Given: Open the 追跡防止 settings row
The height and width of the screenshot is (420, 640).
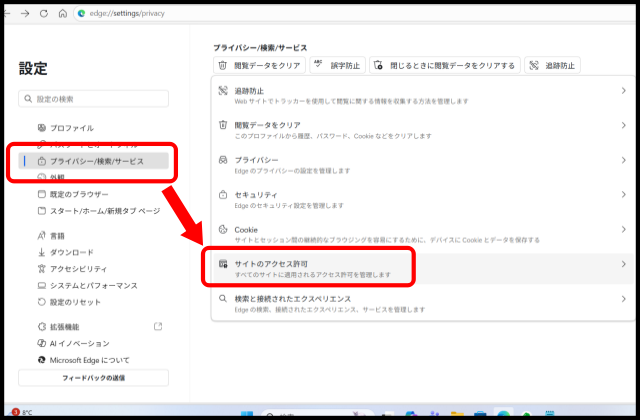Looking at the screenshot, I should pos(423,95).
